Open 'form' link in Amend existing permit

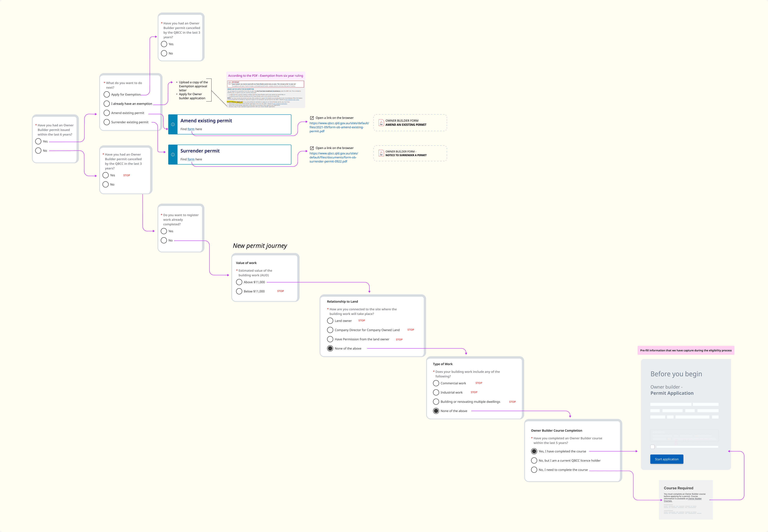tap(191, 129)
